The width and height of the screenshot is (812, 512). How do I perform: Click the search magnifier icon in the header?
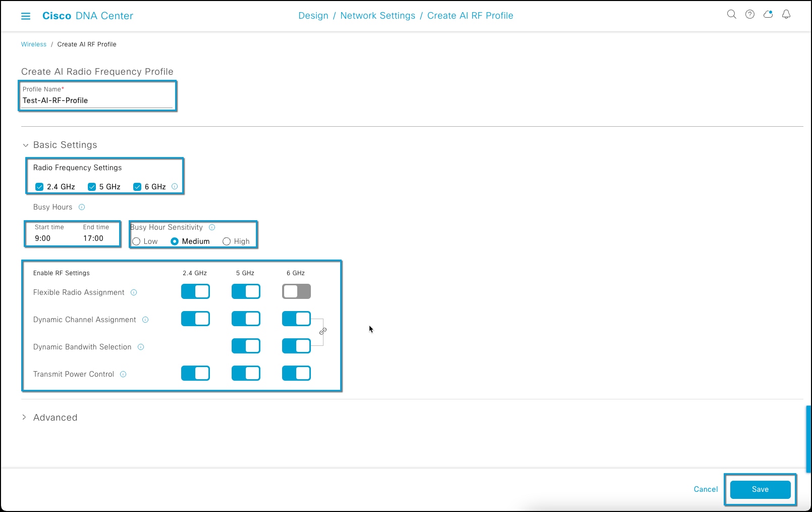tap(731, 15)
